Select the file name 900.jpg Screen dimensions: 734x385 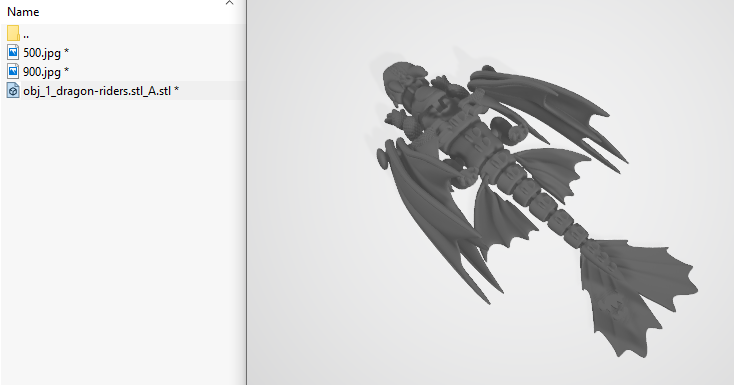(x=46, y=72)
